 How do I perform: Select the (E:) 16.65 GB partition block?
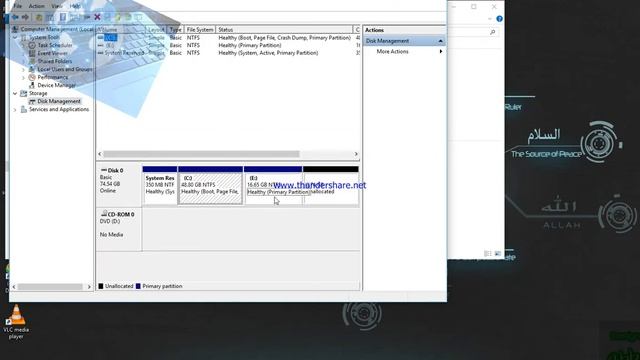pyautogui.click(x=273, y=185)
